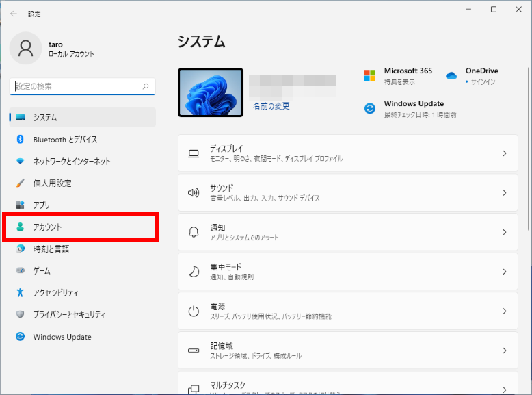The width and height of the screenshot is (532, 395).
Task: Click the アカウント person icon
Action: point(21,227)
